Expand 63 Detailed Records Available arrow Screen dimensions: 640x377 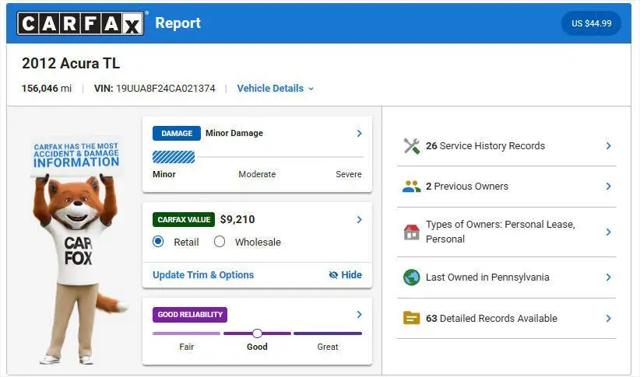click(609, 318)
